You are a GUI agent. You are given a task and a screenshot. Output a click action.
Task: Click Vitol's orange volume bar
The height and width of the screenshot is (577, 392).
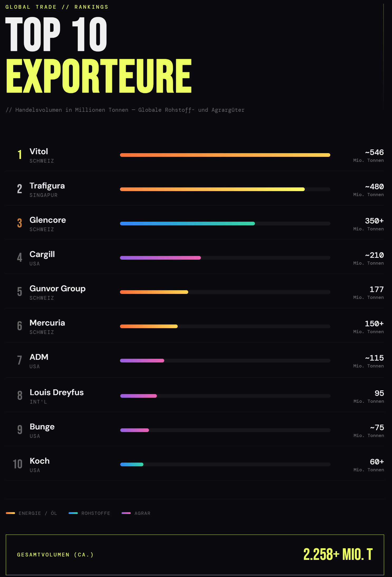pos(225,155)
